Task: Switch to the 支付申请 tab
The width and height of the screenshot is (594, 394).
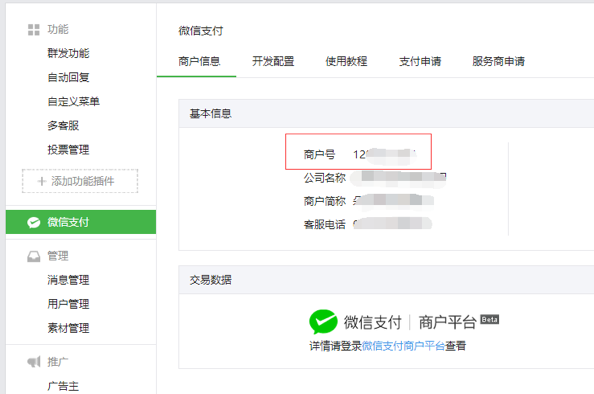Action: pyautogui.click(x=420, y=61)
